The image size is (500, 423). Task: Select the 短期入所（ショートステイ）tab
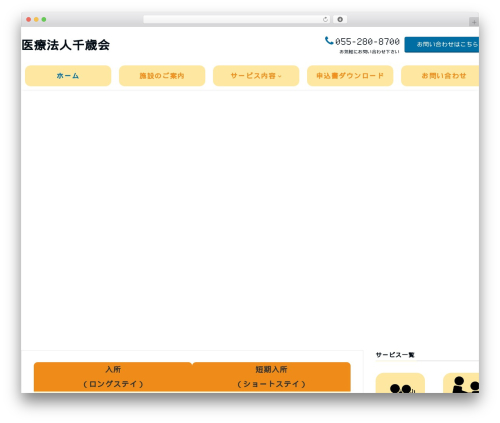[271, 377]
